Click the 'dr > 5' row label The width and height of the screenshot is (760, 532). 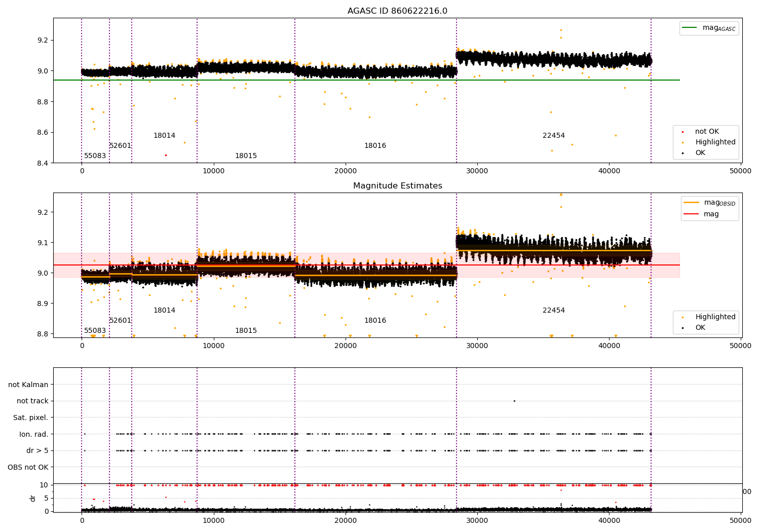(37, 450)
